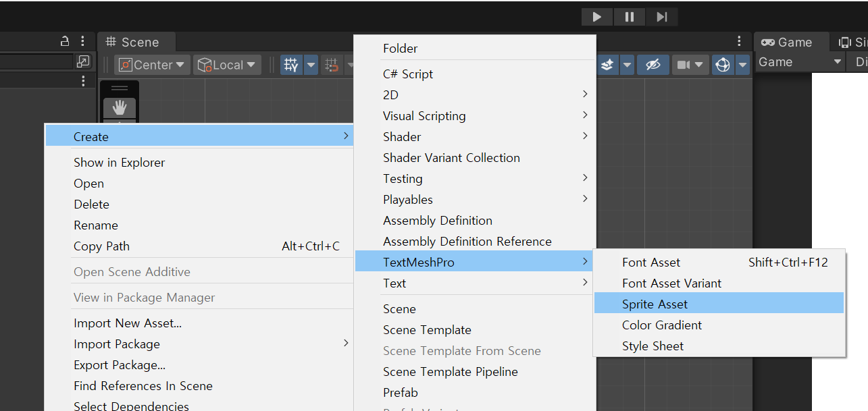Switch to the Simulator tab
The image size is (868, 411).
tap(853, 42)
